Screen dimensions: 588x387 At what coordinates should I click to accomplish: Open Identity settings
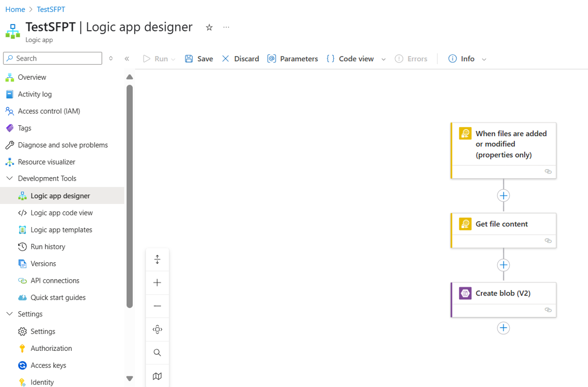tap(42, 382)
